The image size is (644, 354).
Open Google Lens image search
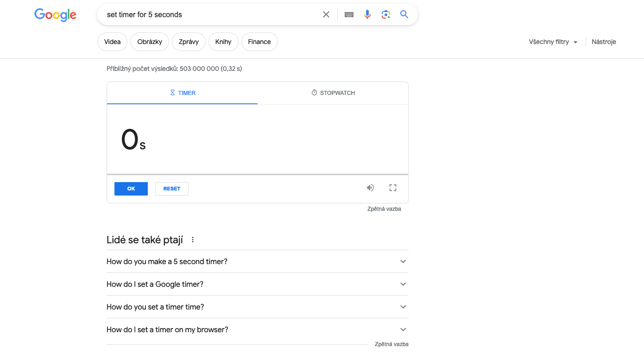[x=386, y=14]
